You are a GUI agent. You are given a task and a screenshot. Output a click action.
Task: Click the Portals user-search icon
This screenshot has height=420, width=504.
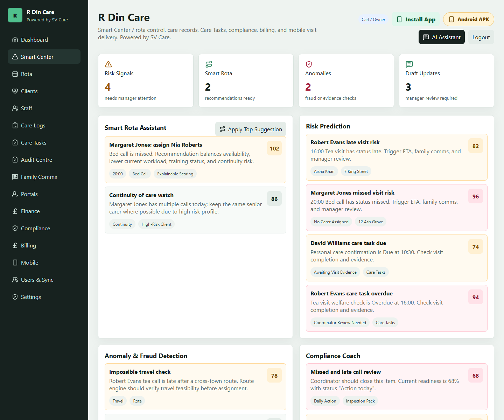[15, 194]
